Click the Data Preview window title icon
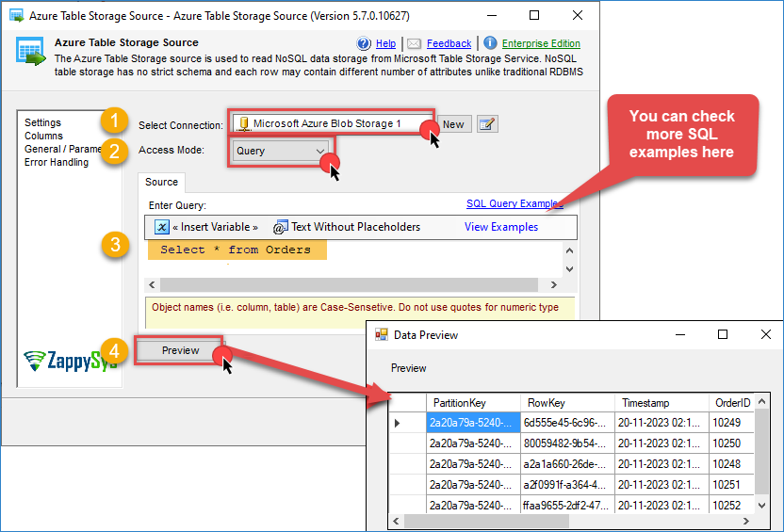The height and width of the screenshot is (532, 784). [x=382, y=334]
